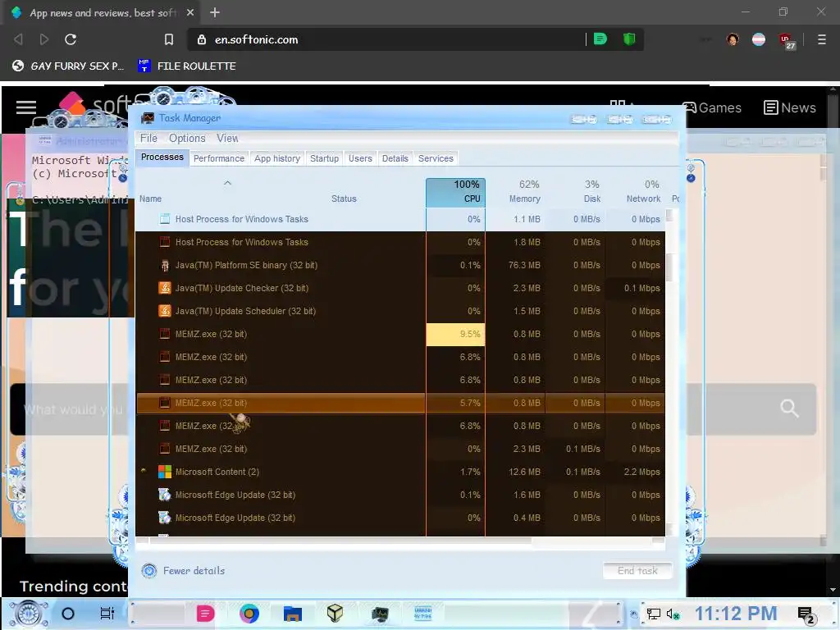Select Microsoft Edge Update 0.4 MB process
Image resolution: width=840 pixels, height=630 pixels.
tap(400, 518)
